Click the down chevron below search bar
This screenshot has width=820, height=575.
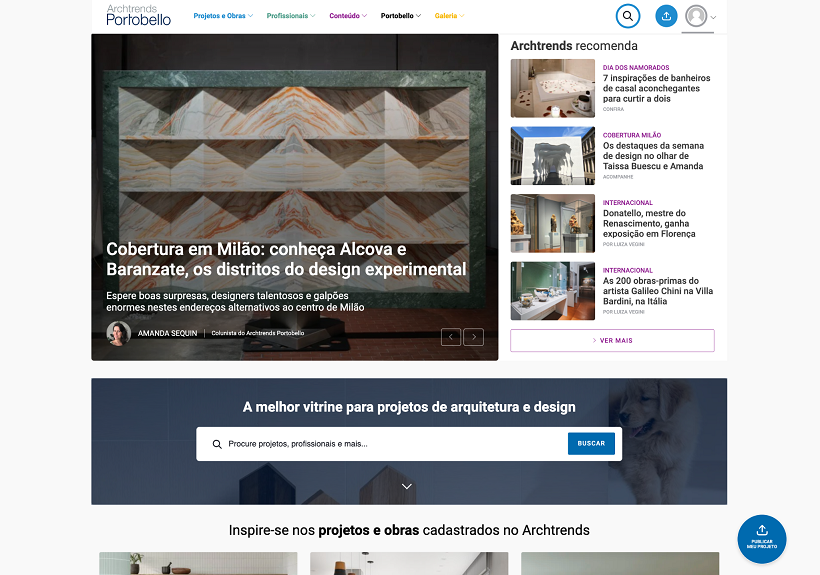(406, 486)
